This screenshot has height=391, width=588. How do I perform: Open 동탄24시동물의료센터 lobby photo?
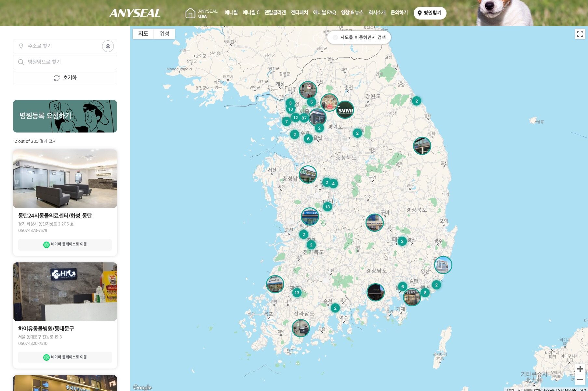(65, 179)
